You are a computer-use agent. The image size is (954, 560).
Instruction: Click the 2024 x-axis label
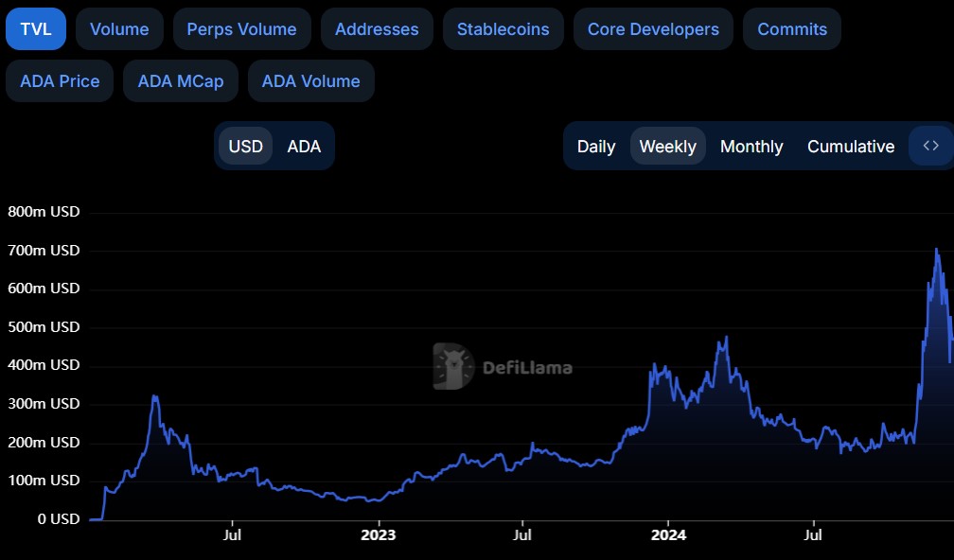[668, 534]
